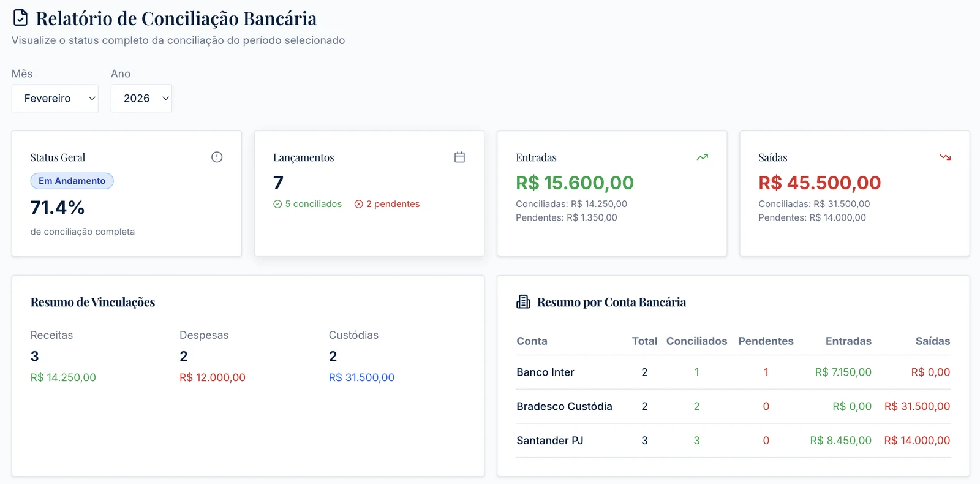Image resolution: width=980 pixels, height=484 pixels.
Task: Open the Mês dropdown showing Fevereiro
Action: tap(55, 98)
